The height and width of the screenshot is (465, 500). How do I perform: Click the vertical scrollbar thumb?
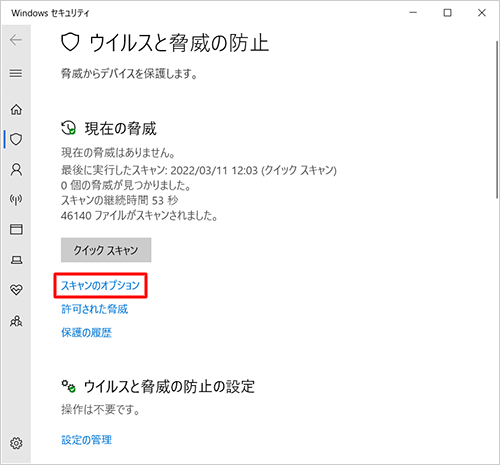tap(497, 120)
